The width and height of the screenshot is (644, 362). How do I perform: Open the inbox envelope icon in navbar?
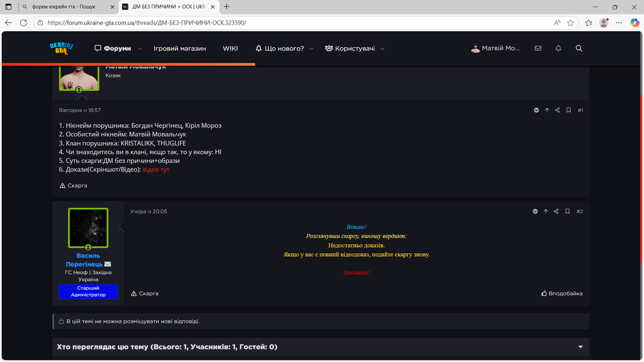coord(538,48)
